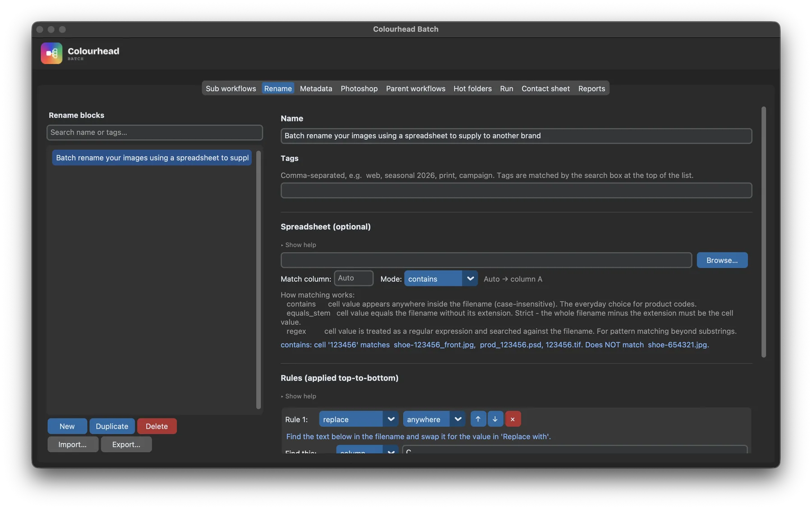Open the Sub workflows tab
This screenshot has height=510, width=812.
(x=231, y=88)
